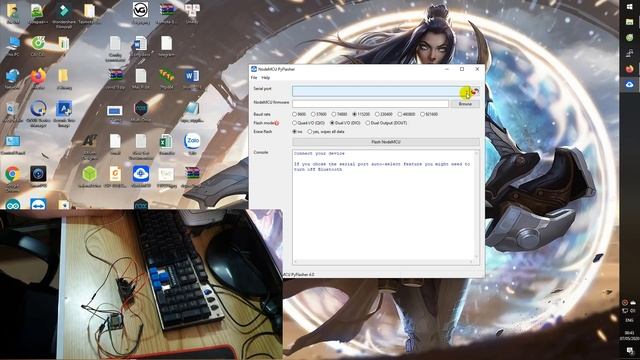Set Erase flash to no

pos(298,132)
